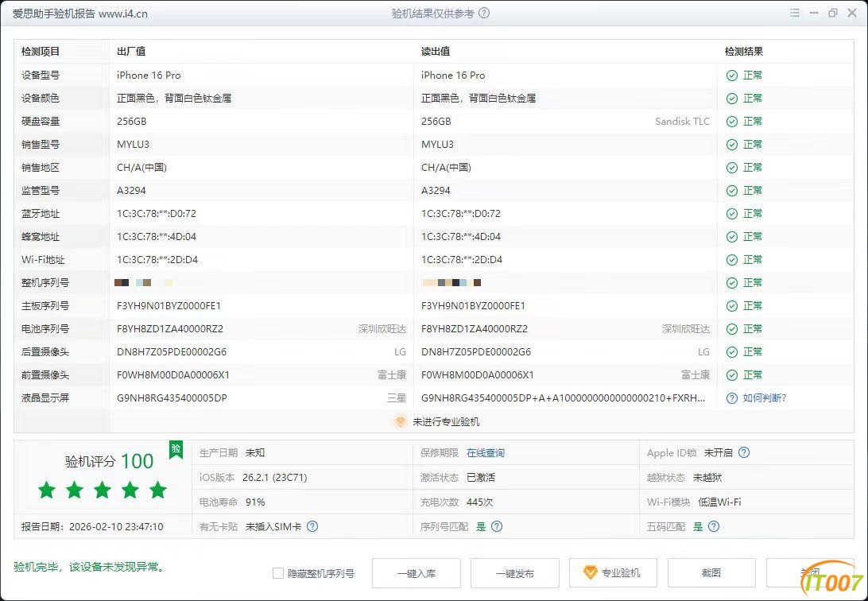Click help icon beside Apple ID锁 未开启
This screenshot has width=868, height=601.
tap(744, 452)
